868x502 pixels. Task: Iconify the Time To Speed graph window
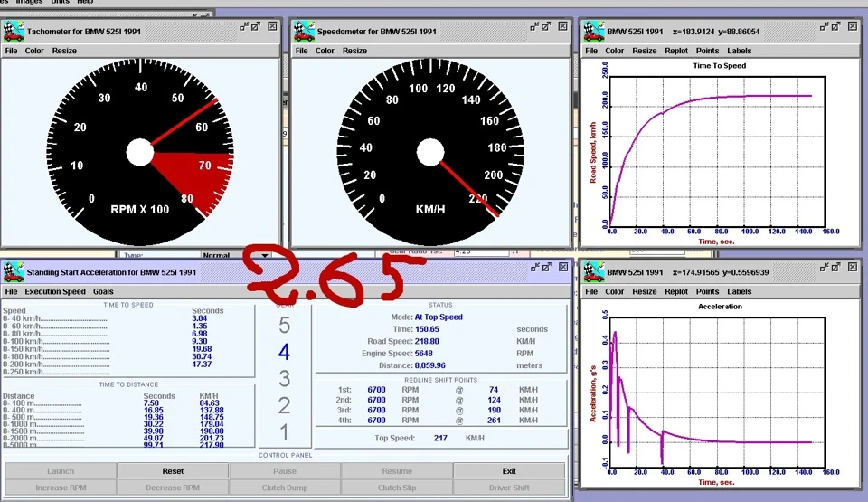825,26
